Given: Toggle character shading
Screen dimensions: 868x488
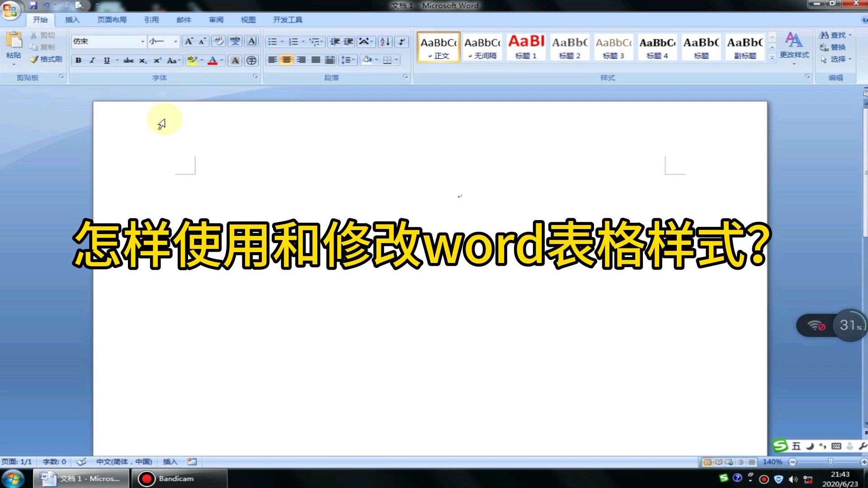Looking at the screenshot, I should (x=235, y=60).
